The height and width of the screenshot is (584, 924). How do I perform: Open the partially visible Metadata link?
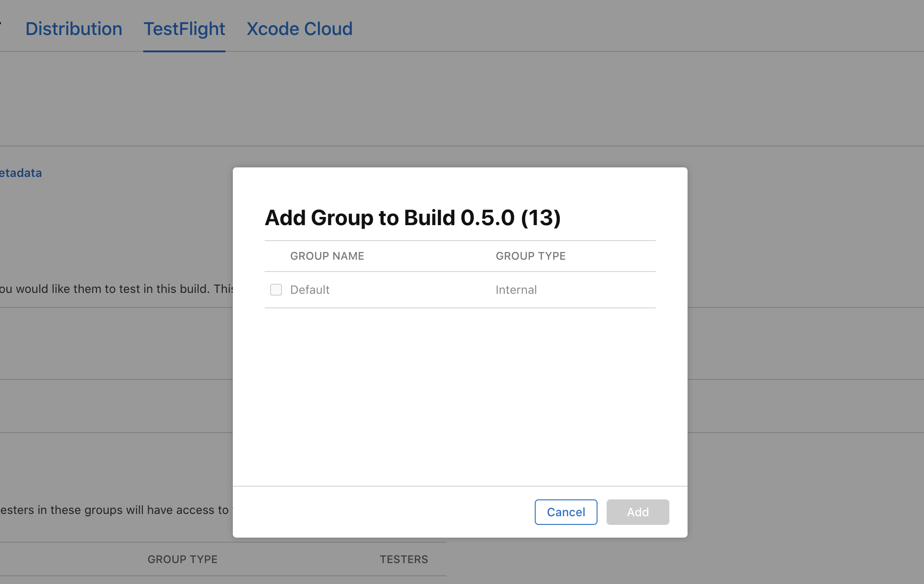(x=21, y=173)
